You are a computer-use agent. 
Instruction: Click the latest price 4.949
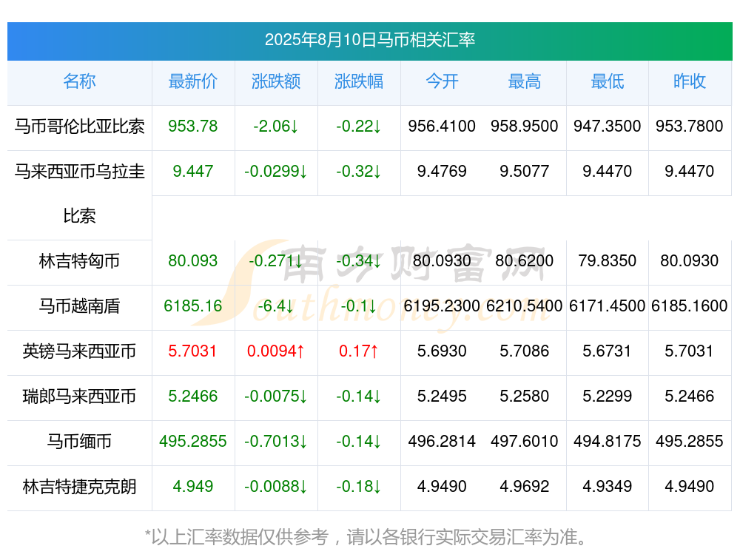(x=193, y=487)
